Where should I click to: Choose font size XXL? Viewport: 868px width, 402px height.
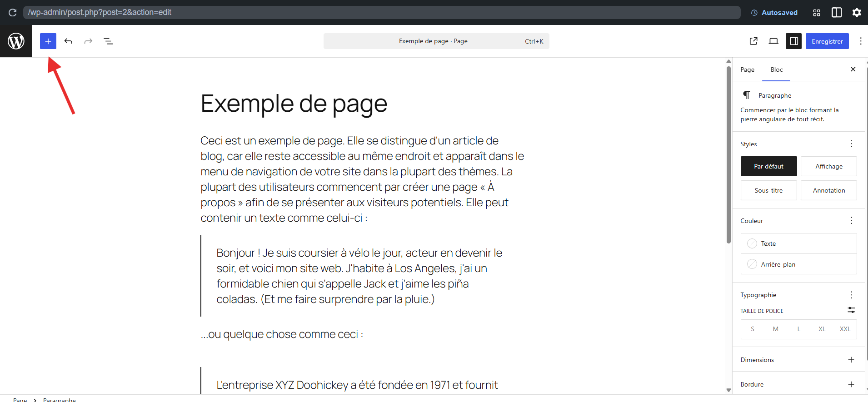pos(845,329)
